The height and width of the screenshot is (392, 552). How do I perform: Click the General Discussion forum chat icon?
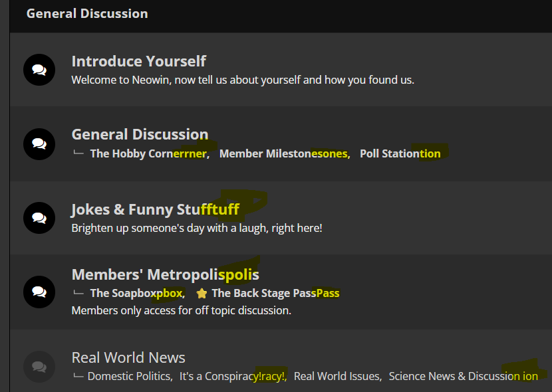click(x=39, y=144)
